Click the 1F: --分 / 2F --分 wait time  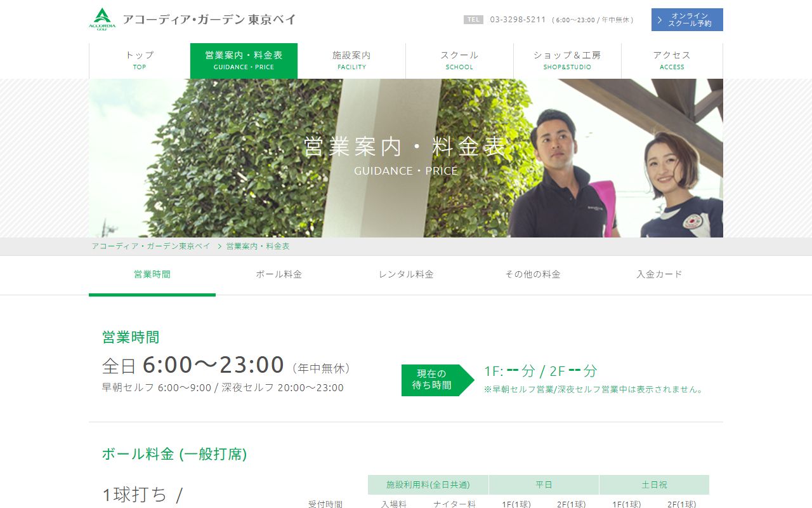(x=540, y=371)
